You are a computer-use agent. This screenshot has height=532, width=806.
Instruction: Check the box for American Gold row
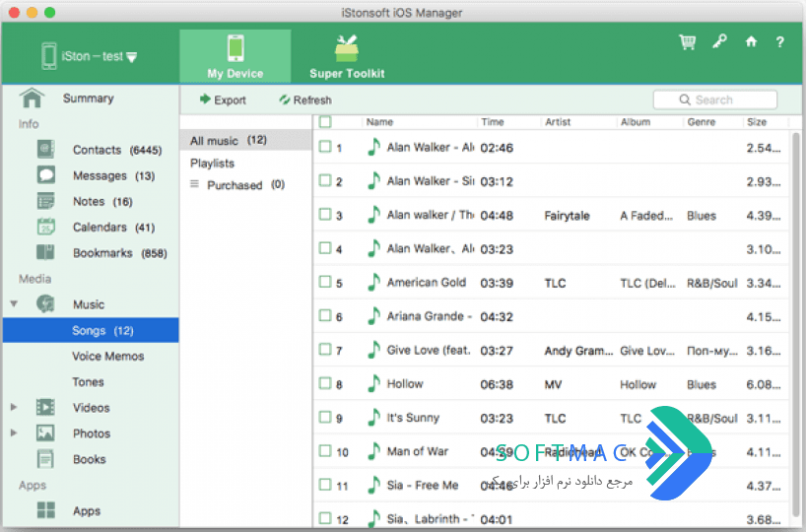(325, 282)
